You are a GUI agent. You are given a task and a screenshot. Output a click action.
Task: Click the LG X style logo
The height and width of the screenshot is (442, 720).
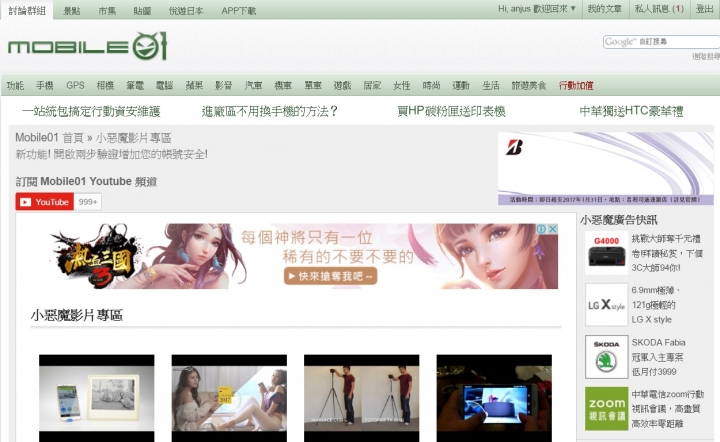[606, 305]
